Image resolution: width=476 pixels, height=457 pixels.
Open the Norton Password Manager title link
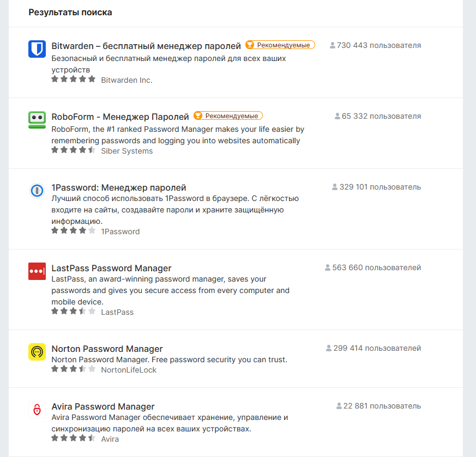point(107,349)
